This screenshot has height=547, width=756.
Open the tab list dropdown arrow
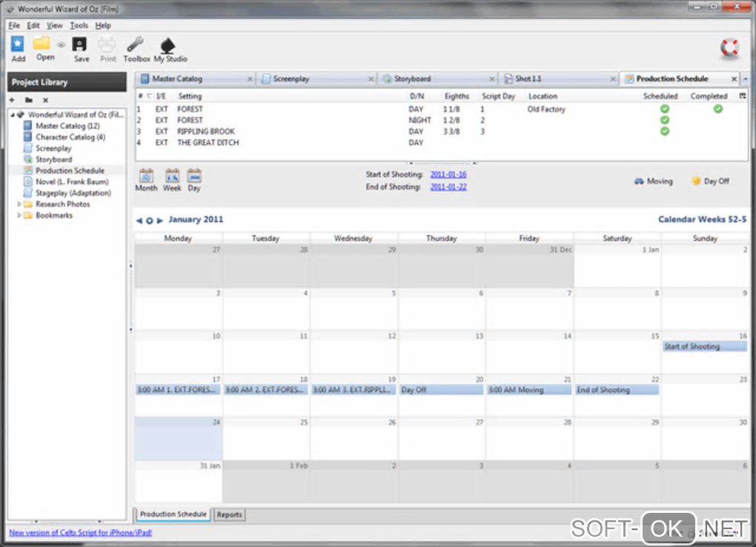[746, 79]
